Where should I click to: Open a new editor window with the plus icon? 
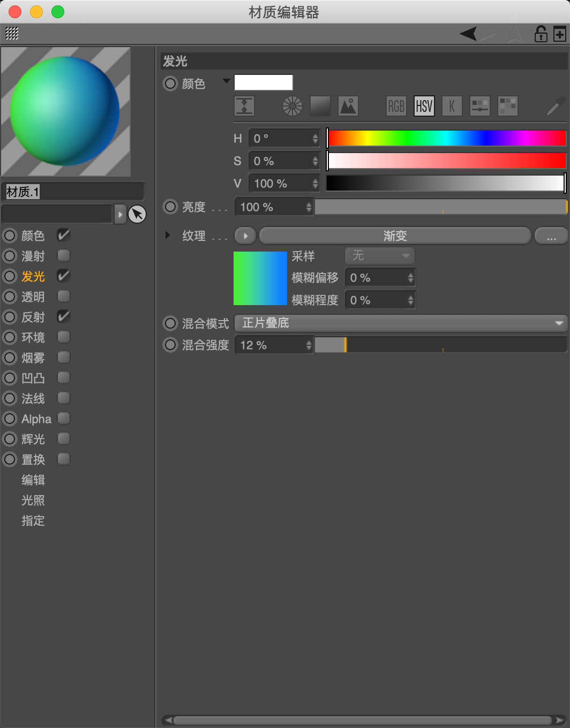click(560, 34)
